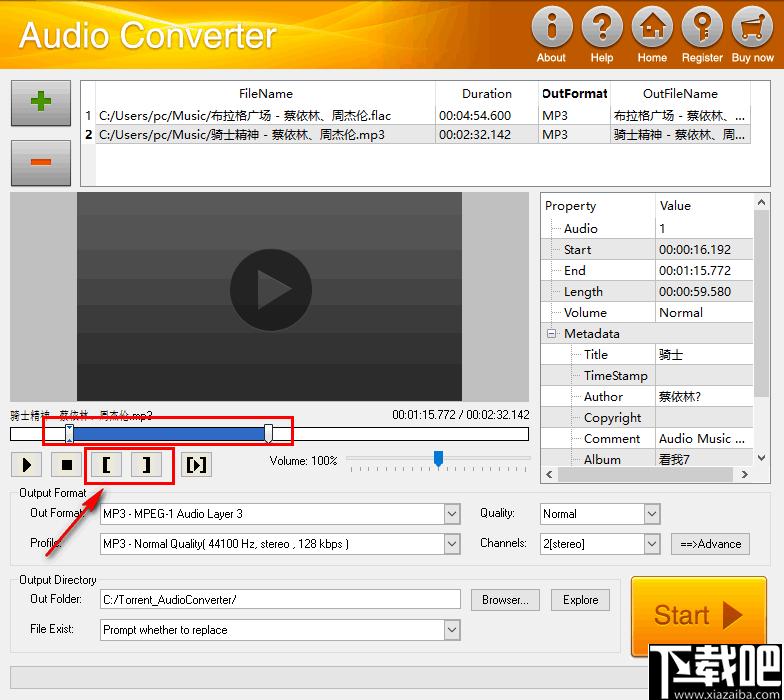Viewport: 784px width, 700px height.
Task: Select the TimeStamp property row
Action: (648, 376)
